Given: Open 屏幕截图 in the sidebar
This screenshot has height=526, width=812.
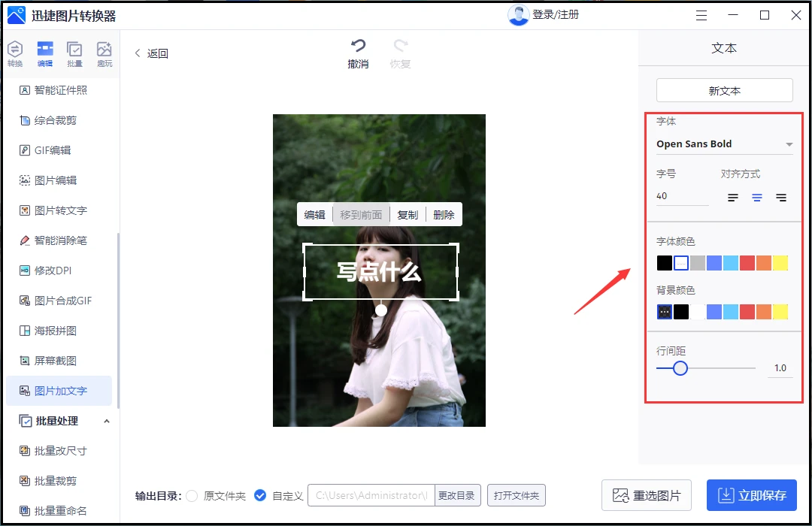Looking at the screenshot, I should 59,361.
